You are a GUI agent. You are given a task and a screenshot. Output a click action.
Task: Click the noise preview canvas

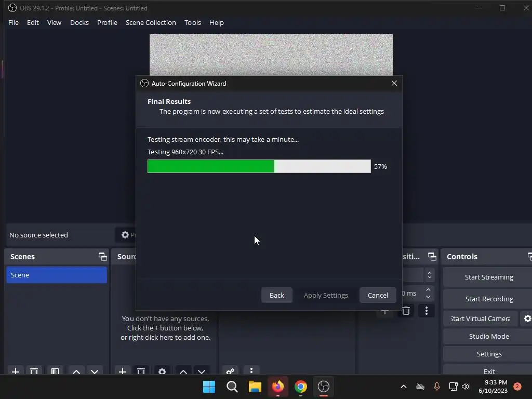pyautogui.click(x=271, y=55)
